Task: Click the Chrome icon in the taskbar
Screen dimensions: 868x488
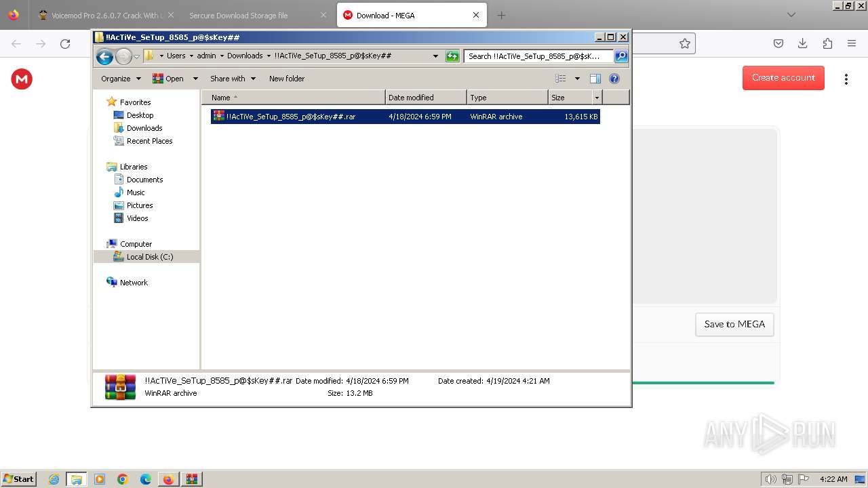Action: pos(123,479)
